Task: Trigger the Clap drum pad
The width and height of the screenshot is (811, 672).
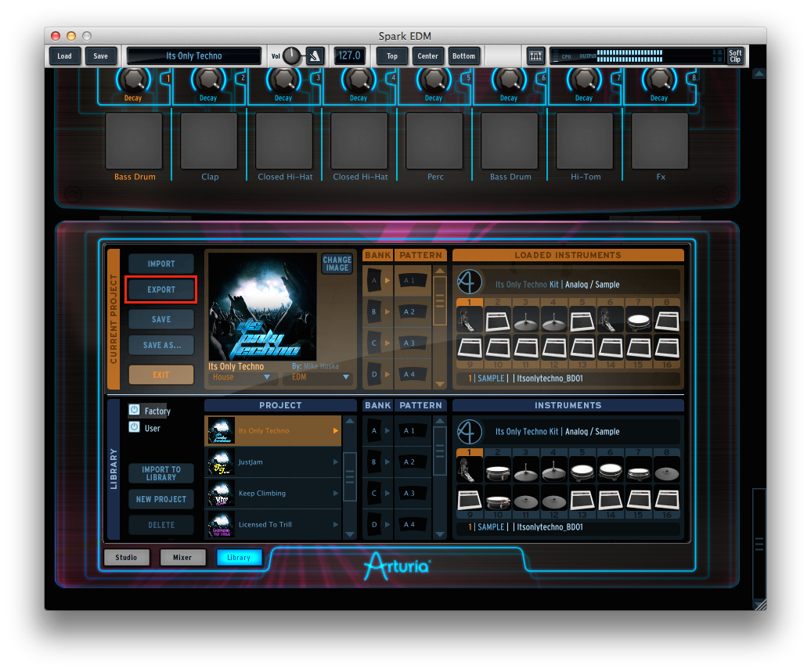Action: [x=209, y=141]
